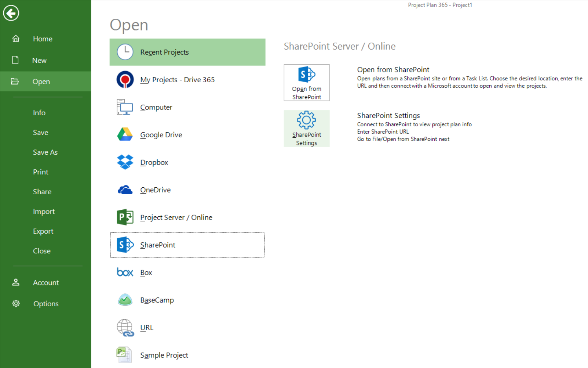Select the BaseCamp icon
Viewport: 588px width, 368px height.
point(125,300)
